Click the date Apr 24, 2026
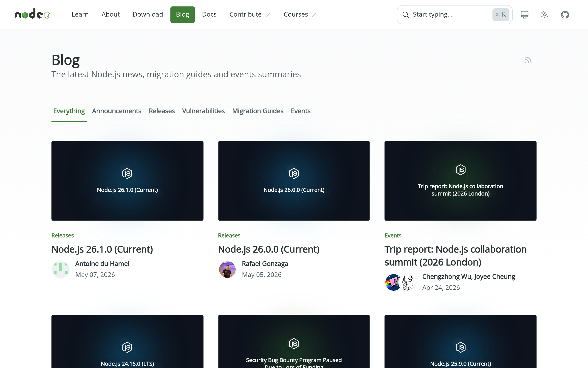The height and width of the screenshot is (368, 588). tap(441, 287)
